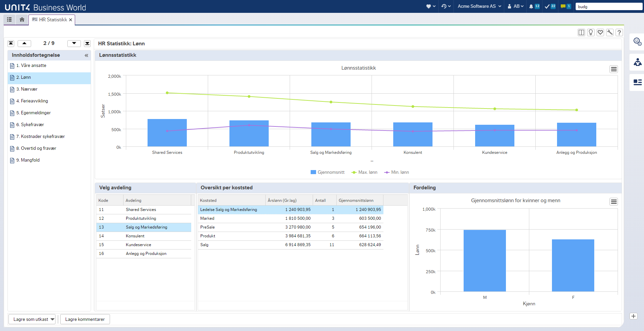Open '4. Ferieavvikling' in contents
Image resolution: width=644 pixels, height=331 pixels.
click(49, 101)
